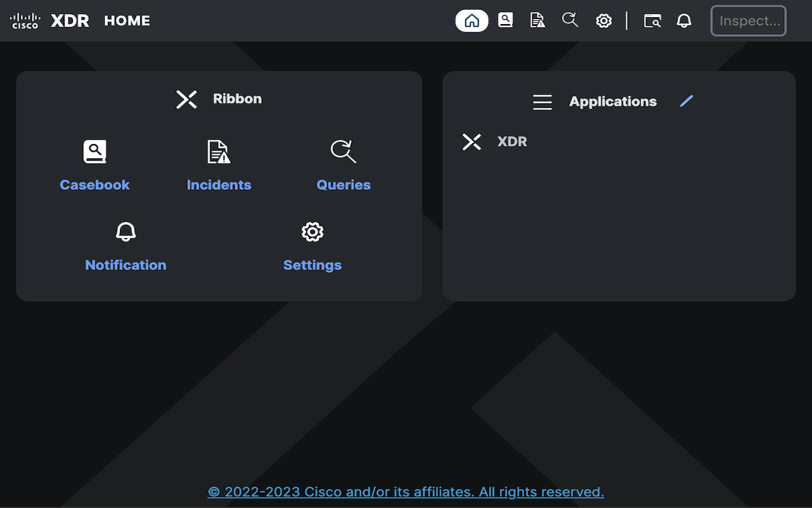Screen dimensions: 812x508
Task: Click the find observables window-search icon
Action: tap(652, 21)
